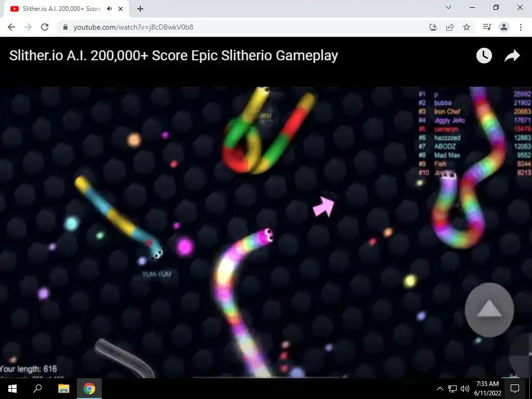Screen dimensions: 532x399
Task: Close the Slither.io YouTube tab
Action: [x=121, y=9]
